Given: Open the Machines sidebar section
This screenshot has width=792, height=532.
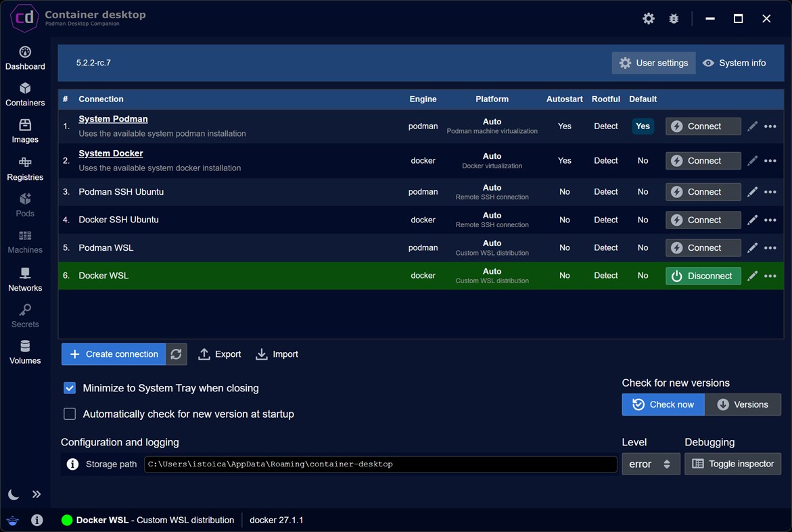Looking at the screenshot, I should tap(25, 242).
